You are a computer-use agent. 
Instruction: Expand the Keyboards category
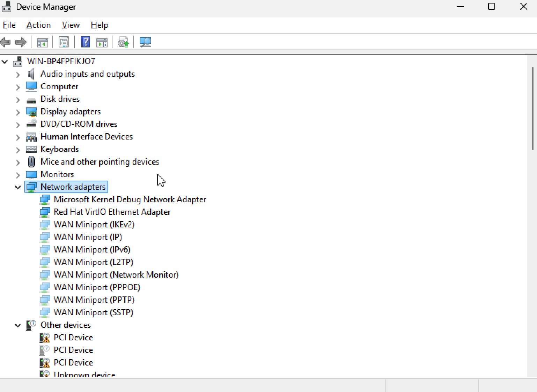(18, 150)
